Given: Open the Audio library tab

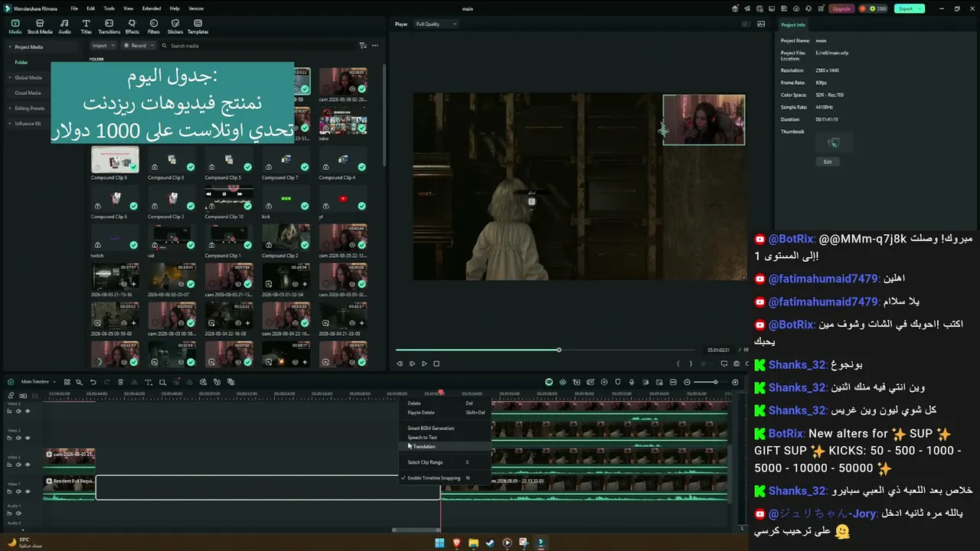Looking at the screenshot, I should pyautogui.click(x=65, y=26).
